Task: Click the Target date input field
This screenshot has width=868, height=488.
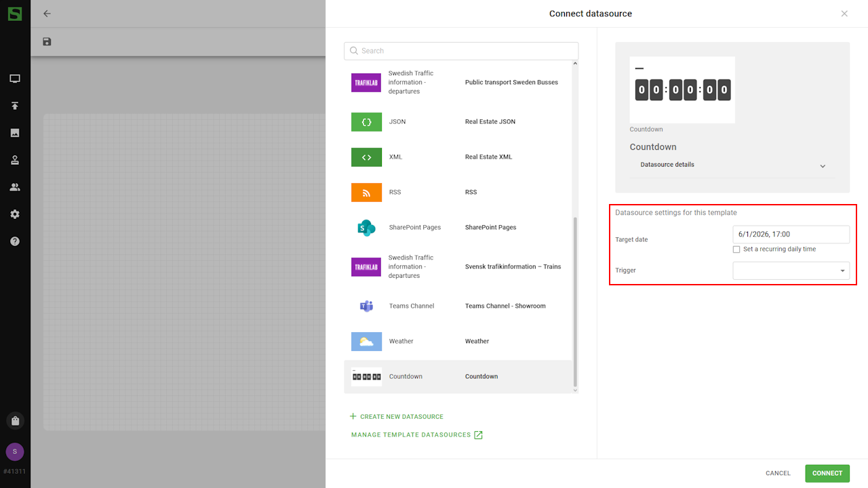Action: 791,235
